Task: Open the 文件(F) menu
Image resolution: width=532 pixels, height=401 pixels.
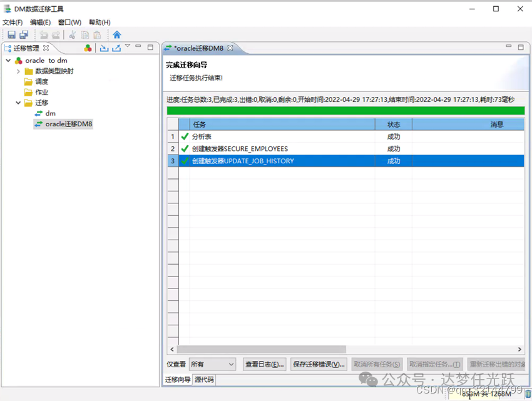Action: (x=13, y=23)
